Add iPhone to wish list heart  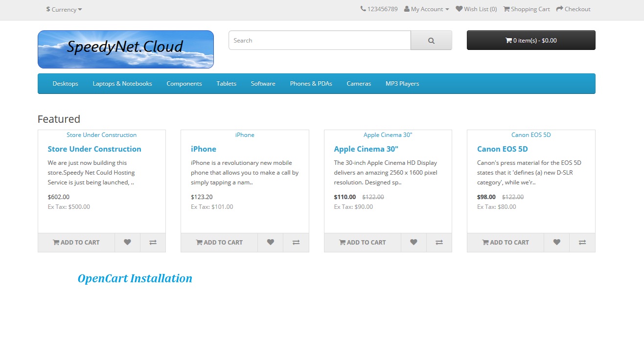270,242
